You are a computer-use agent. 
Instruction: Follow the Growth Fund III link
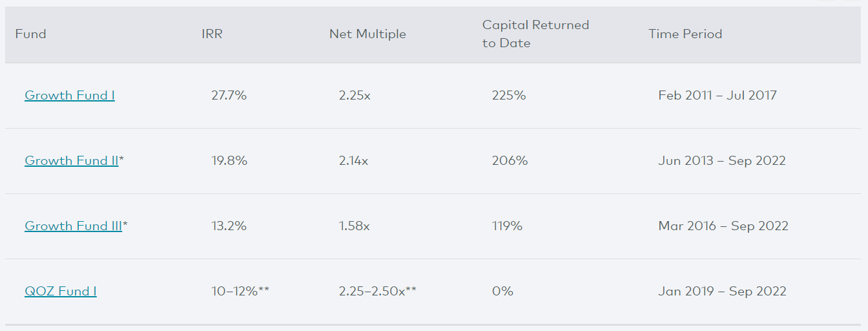point(74,226)
